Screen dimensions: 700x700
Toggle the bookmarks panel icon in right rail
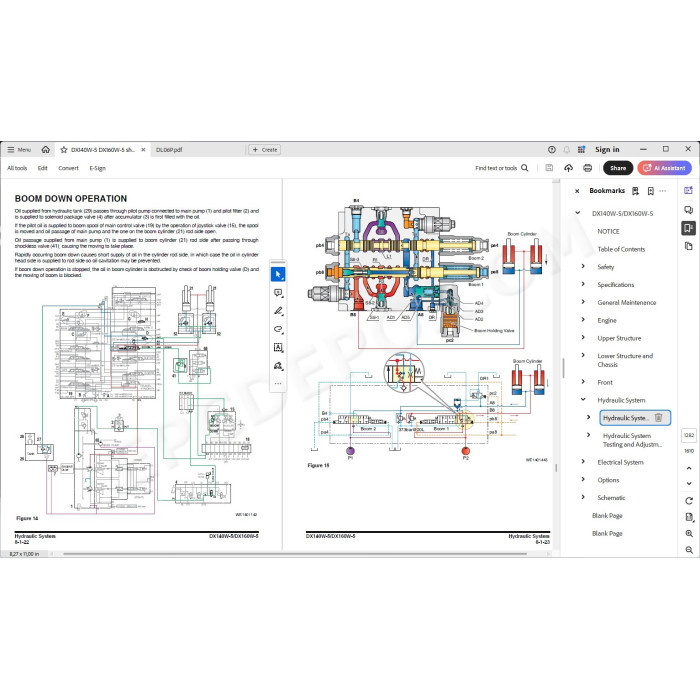point(688,228)
